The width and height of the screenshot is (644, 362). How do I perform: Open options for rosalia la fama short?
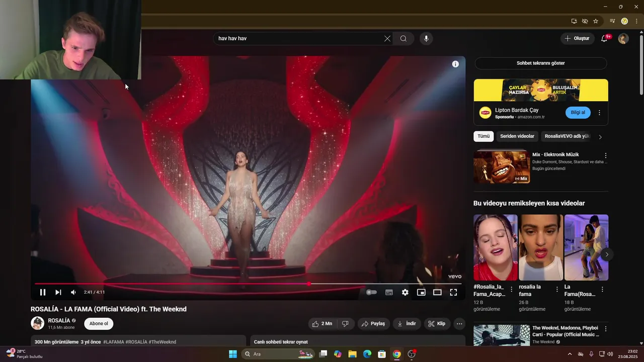click(557, 289)
